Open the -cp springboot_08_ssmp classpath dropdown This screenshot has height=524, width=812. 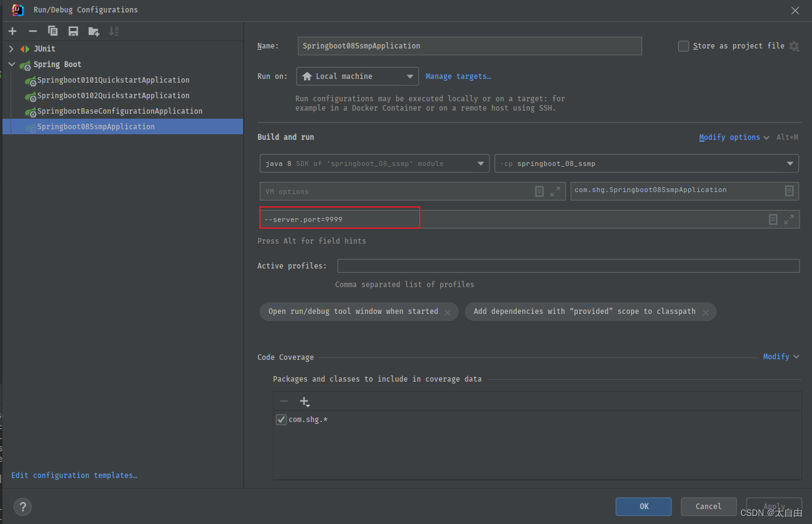pyautogui.click(x=647, y=163)
